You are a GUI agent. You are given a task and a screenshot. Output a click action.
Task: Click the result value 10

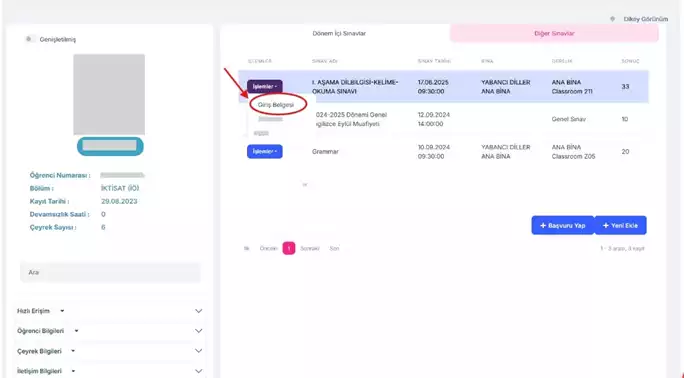625,119
